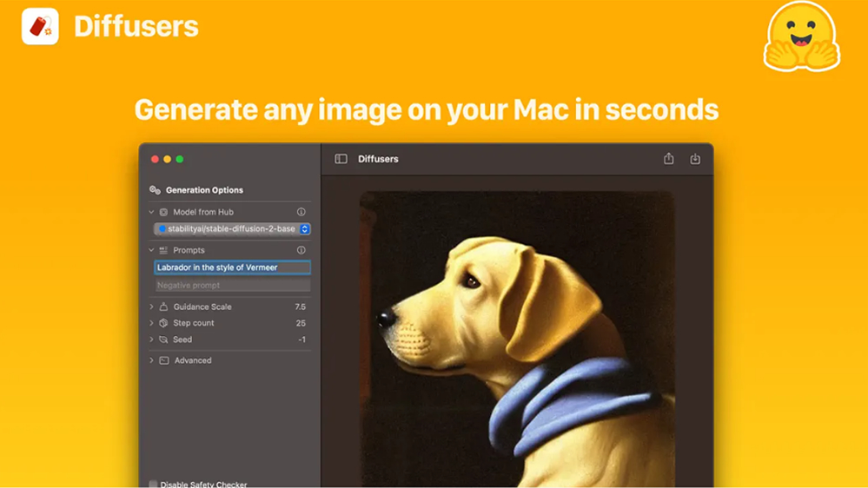Click the share icon in Diffusers toolbar

coord(669,159)
